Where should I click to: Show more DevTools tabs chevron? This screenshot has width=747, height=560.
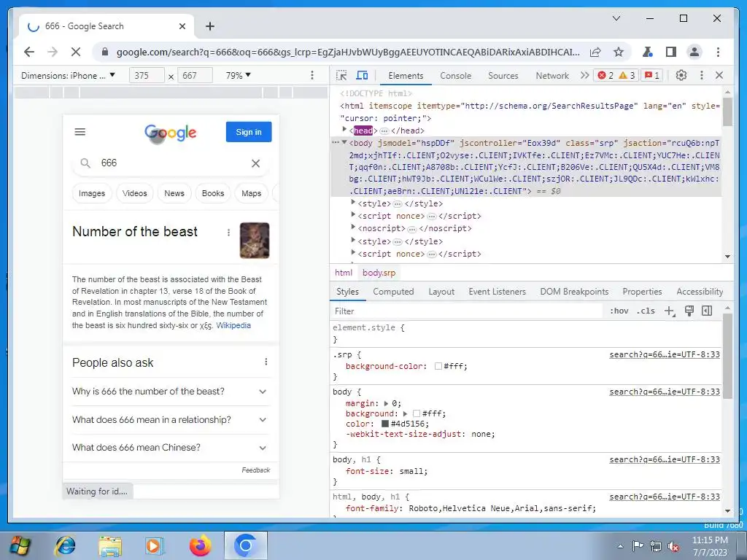[x=584, y=75]
